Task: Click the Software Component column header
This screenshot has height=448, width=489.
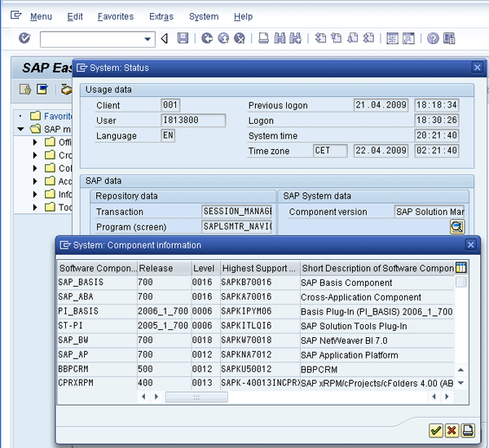Action: tap(96, 268)
